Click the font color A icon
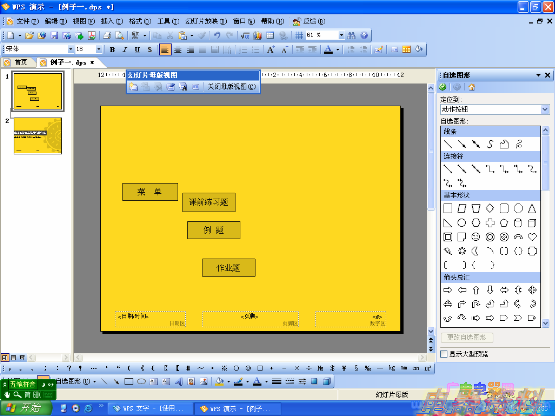 [x=328, y=50]
